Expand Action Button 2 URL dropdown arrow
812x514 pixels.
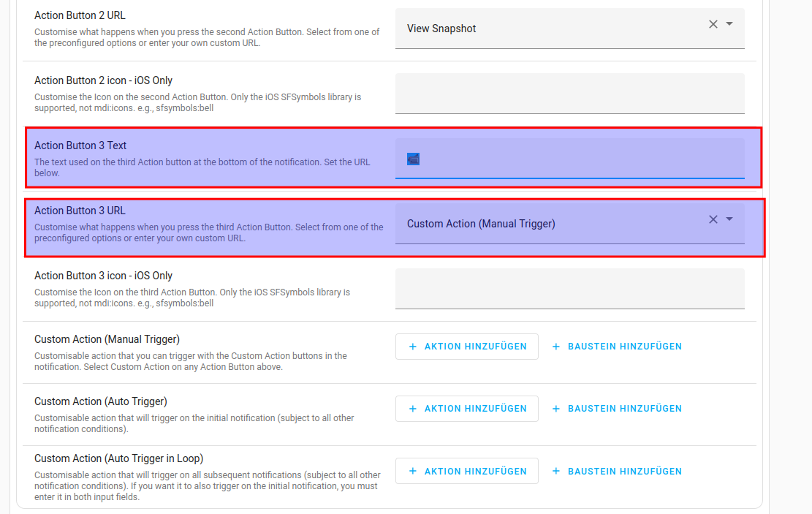pos(729,24)
